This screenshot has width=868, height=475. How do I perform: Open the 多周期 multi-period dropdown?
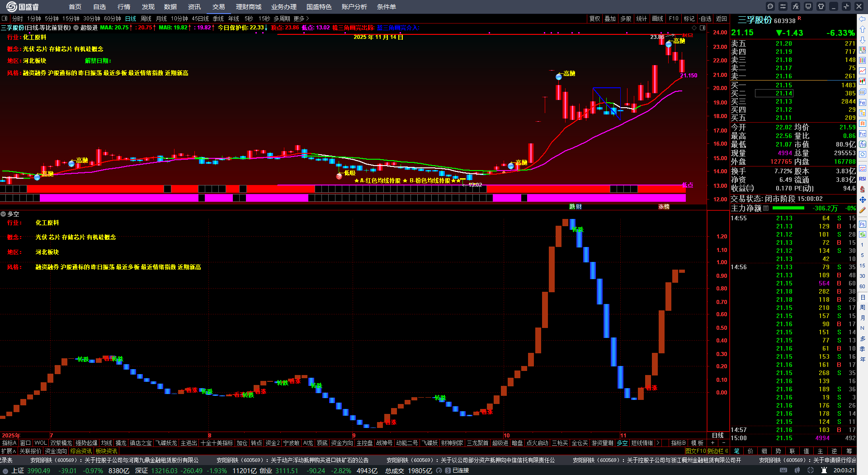282,19
